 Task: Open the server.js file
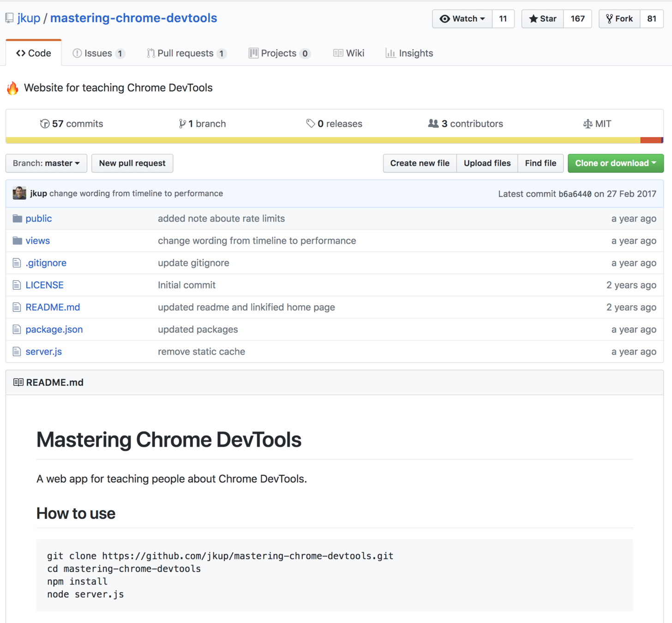coord(44,351)
